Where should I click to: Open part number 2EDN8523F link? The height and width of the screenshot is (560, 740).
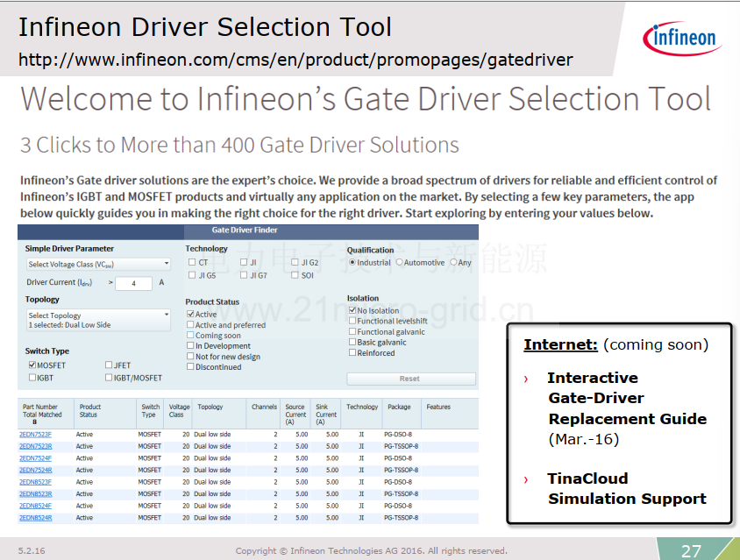tap(35, 482)
